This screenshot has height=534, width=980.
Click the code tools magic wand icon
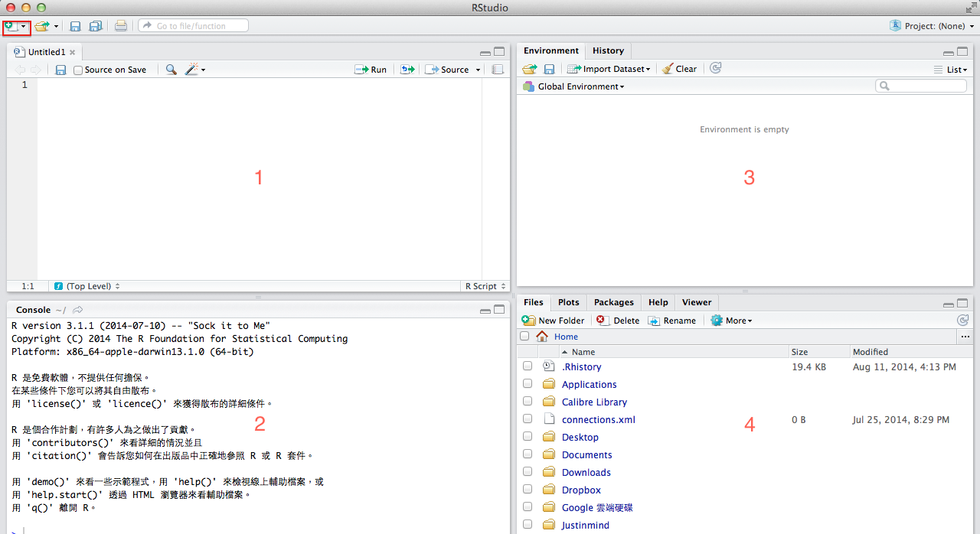[193, 70]
